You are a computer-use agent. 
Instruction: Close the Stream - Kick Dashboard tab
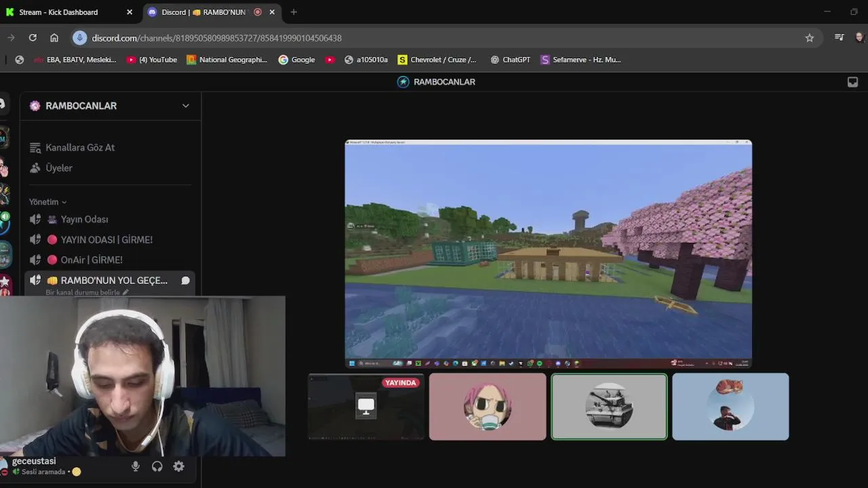130,12
